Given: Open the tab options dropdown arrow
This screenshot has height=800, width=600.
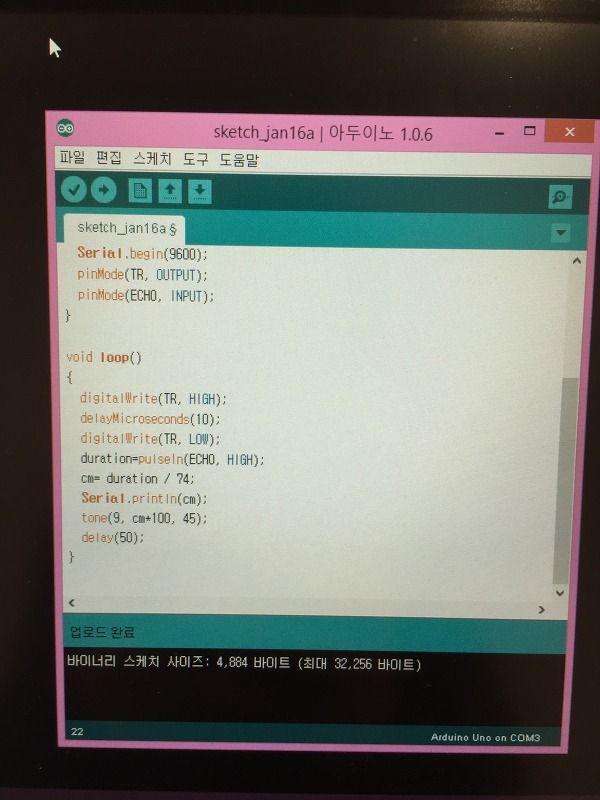Looking at the screenshot, I should [x=561, y=233].
